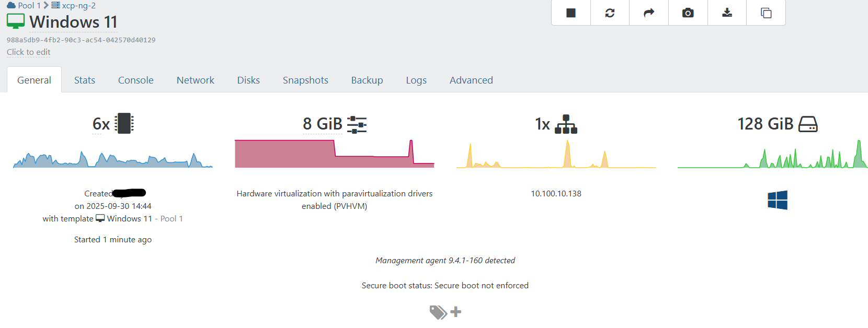Select the Advanced tab
Viewport: 868px width, 328px height.
(x=471, y=80)
